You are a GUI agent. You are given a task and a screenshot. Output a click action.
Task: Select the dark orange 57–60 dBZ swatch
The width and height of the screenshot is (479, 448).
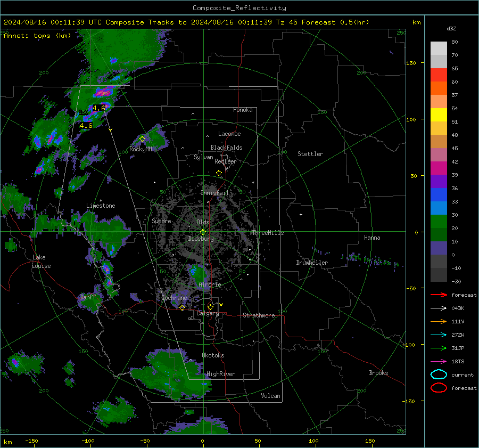pos(439,88)
